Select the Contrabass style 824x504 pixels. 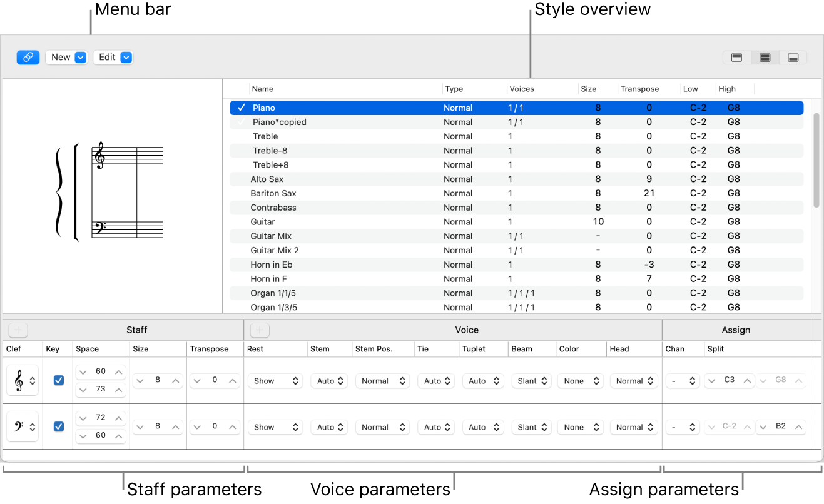[x=517, y=208]
